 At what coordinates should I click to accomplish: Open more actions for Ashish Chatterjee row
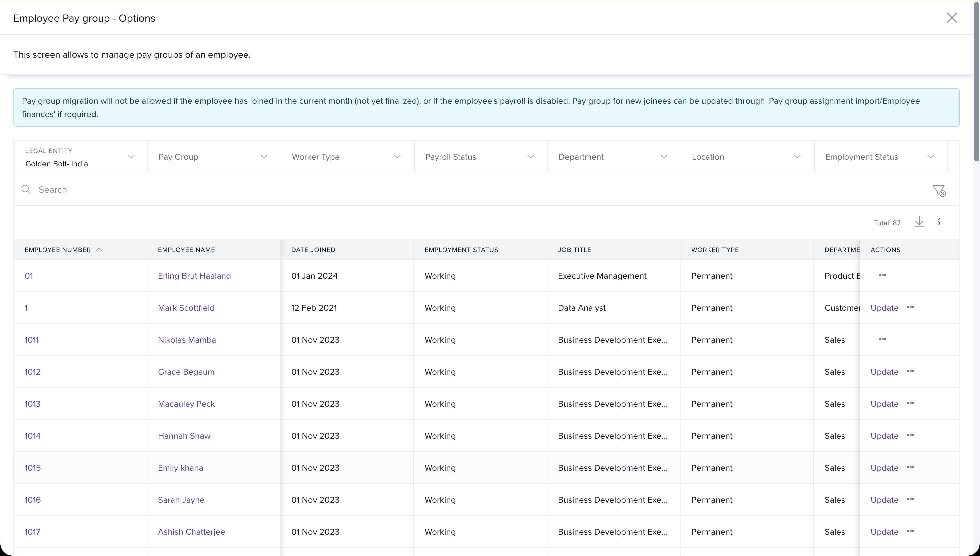(x=911, y=531)
